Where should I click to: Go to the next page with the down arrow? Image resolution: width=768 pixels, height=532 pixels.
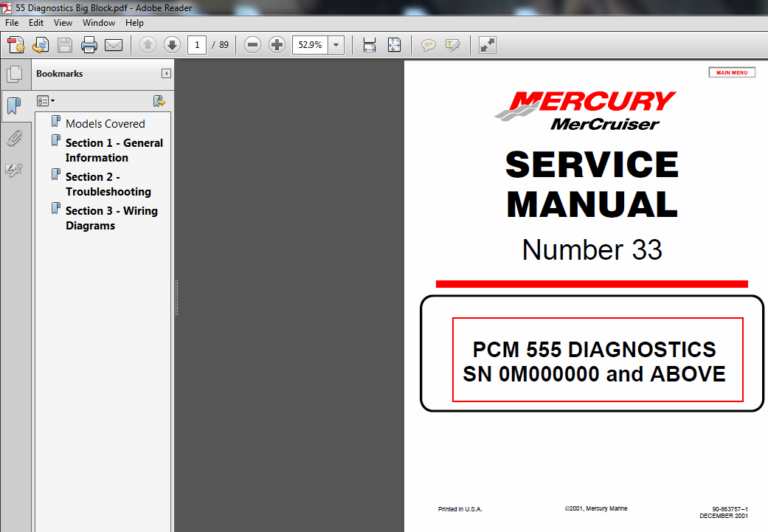click(x=172, y=45)
